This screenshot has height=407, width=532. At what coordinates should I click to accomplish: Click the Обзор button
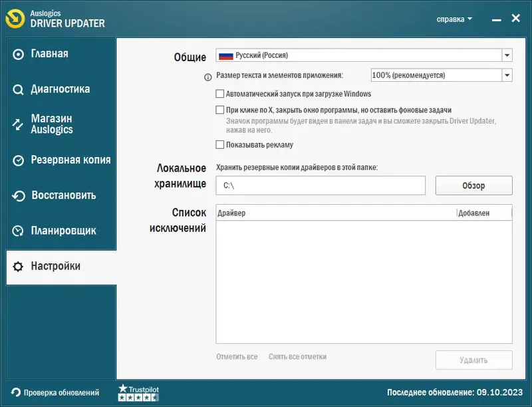[473, 185]
